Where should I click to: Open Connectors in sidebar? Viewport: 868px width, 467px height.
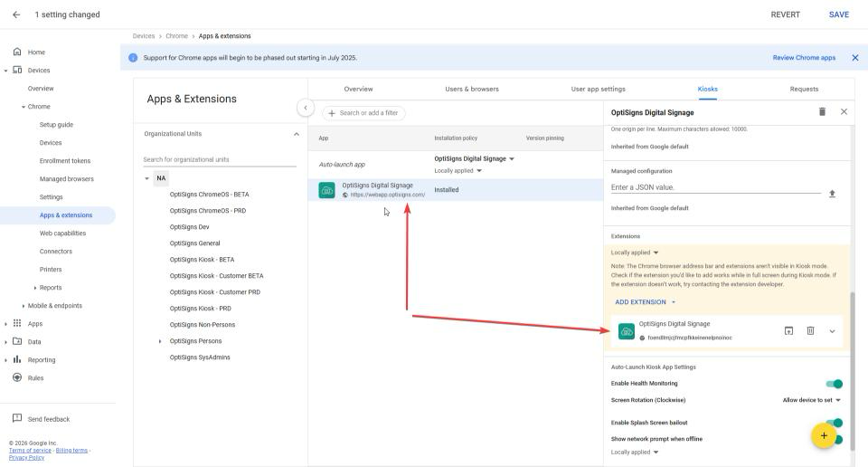[55, 252]
